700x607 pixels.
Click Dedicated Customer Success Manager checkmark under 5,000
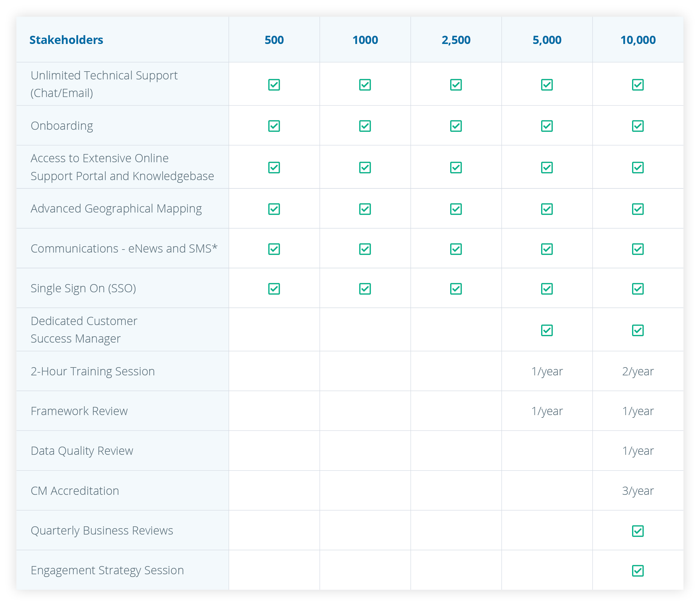(x=547, y=330)
